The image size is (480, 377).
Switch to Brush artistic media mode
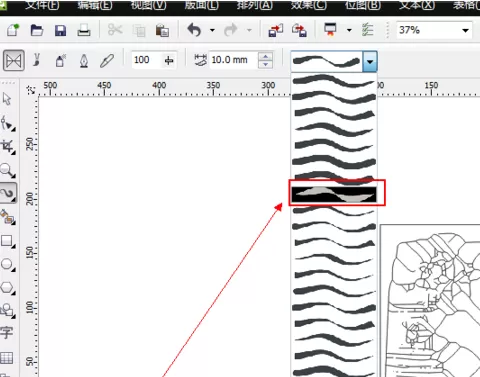click(x=37, y=60)
